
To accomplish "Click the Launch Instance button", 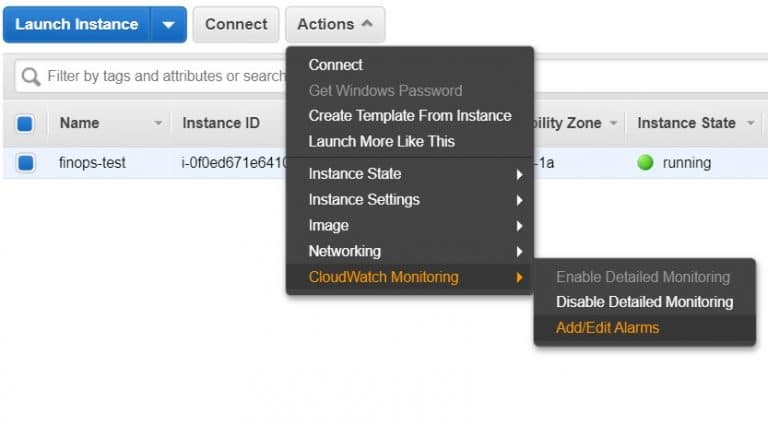I will [x=76, y=24].
